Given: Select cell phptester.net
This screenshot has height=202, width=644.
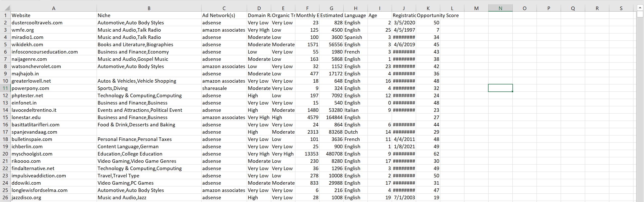Looking at the screenshot, I should tap(54, 95).
